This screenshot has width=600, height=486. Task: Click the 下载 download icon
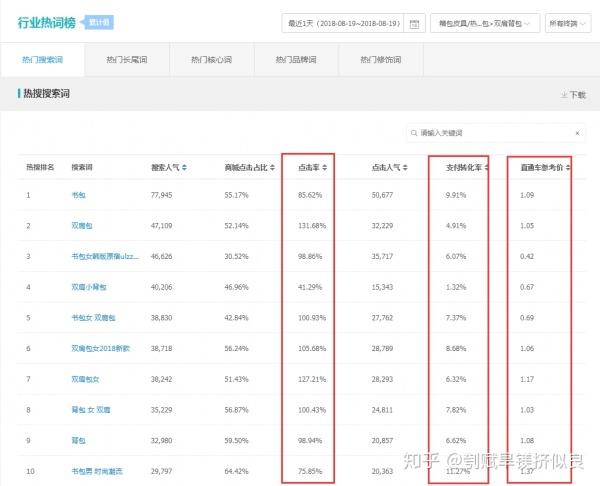click(564, 95)
